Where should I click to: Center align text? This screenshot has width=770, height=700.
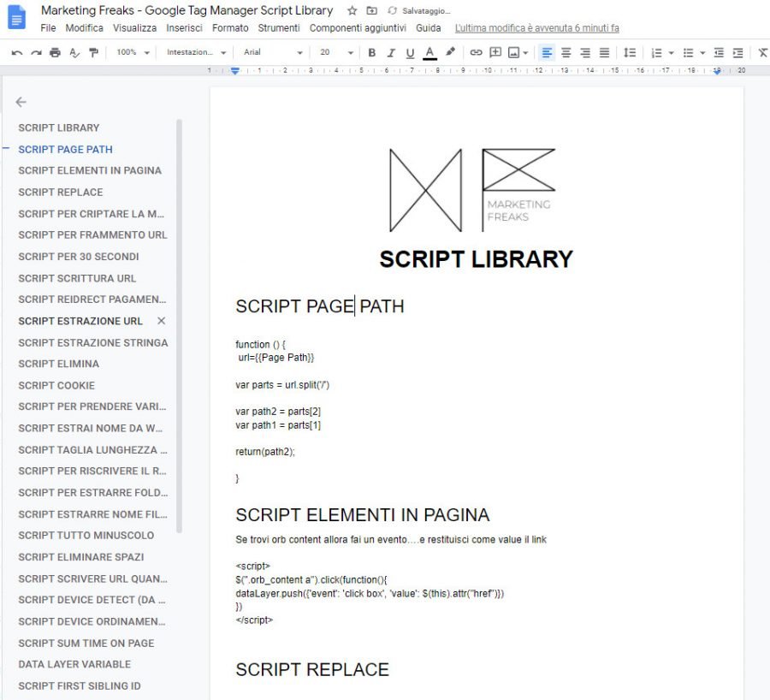[566, 52]
